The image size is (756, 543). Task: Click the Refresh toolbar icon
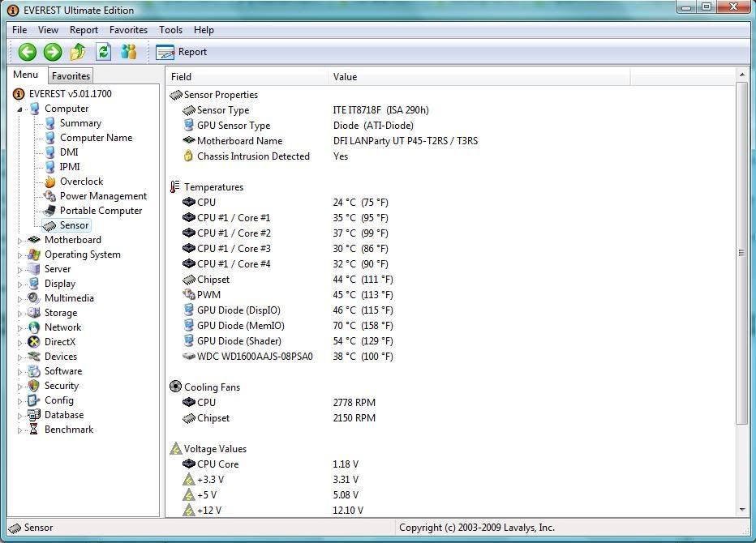click(103, 52)
